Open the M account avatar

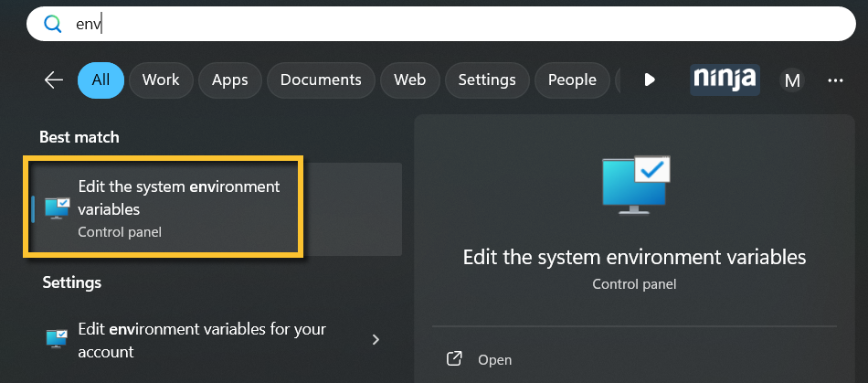tap(792, 81)
